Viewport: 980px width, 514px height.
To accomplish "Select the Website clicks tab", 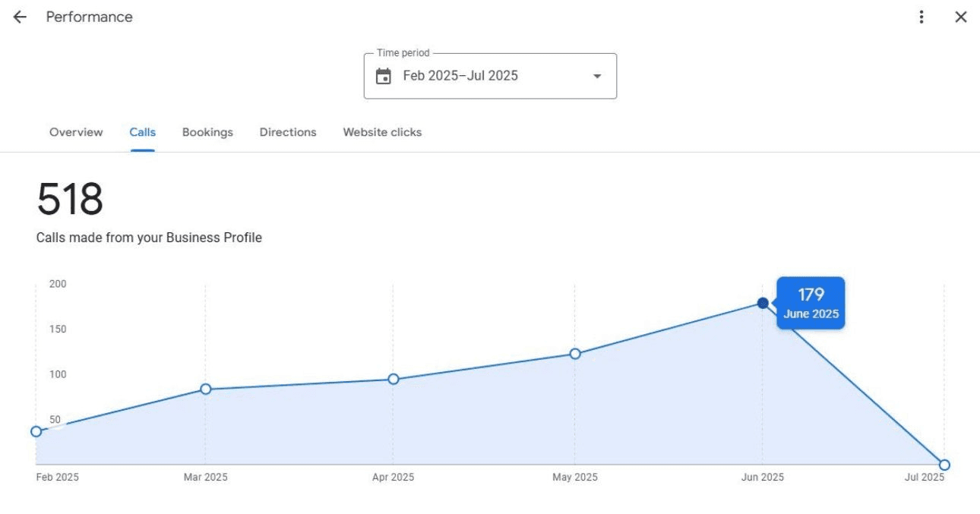I will click(x=381, y=132).
